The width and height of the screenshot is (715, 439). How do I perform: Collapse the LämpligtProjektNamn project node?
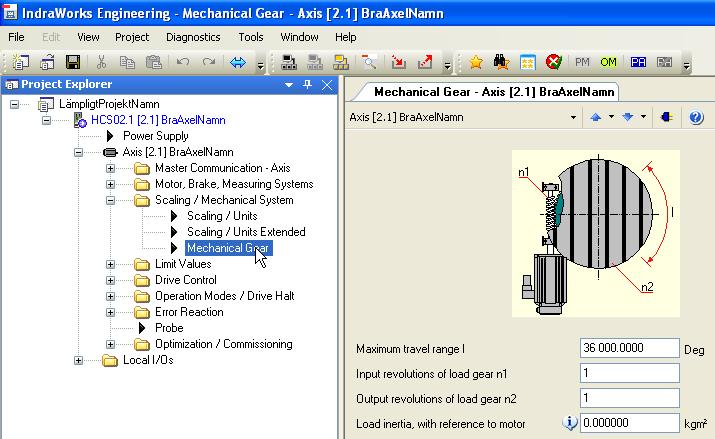15,104
